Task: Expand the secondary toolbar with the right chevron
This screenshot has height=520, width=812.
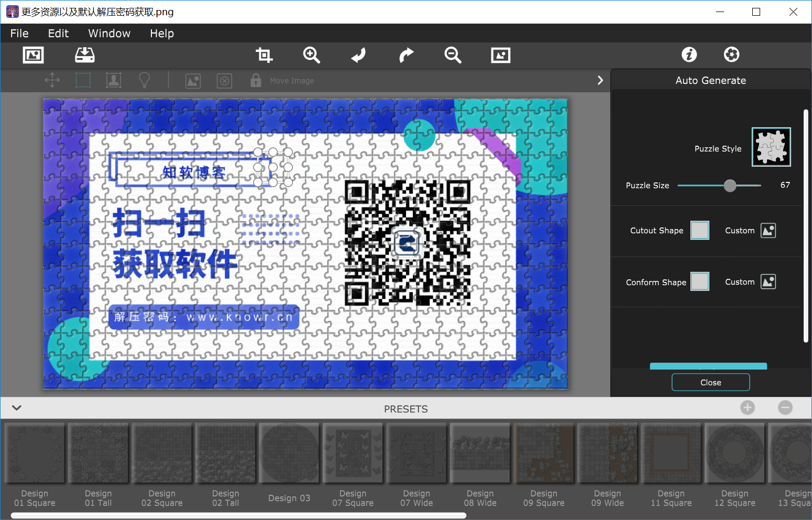Action: [x=600, y=80]
